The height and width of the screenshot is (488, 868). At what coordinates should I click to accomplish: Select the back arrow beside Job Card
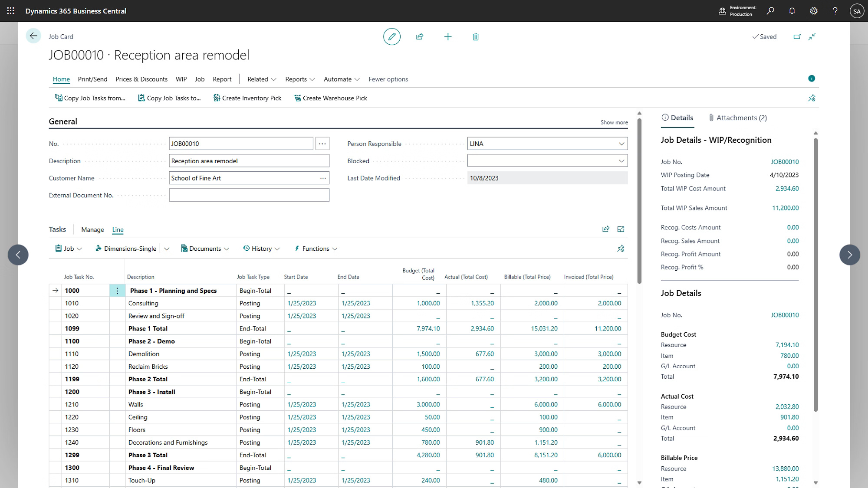pyautogui.click(x=33, y=36)
